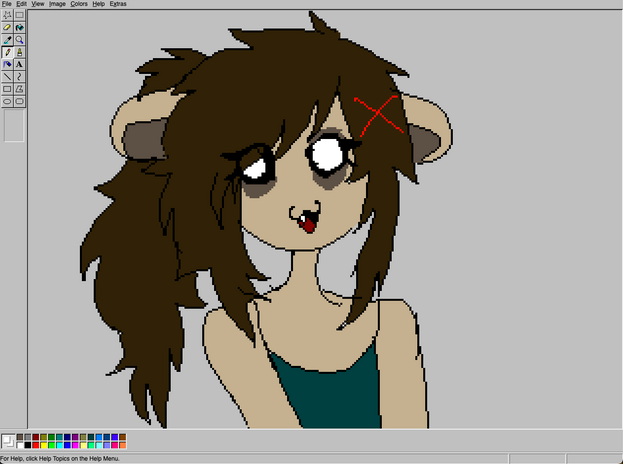Select the medium gray palette swatch
Viewport: 623px width, 464px height.
pyautogui.click(x=28, y=437)
